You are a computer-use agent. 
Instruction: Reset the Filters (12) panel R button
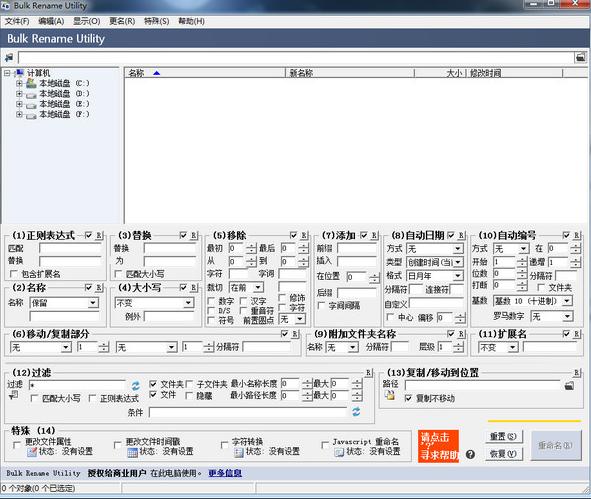[369, 373]
